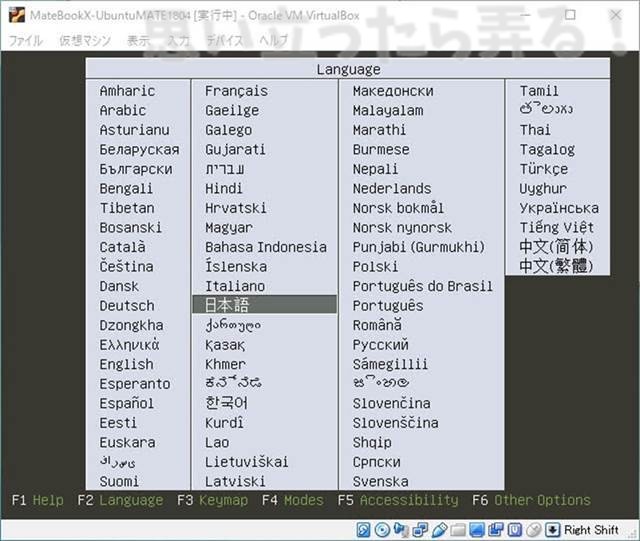Choose Norsk bokmål language
640x541 pixels.
click(x=398, y=208)
